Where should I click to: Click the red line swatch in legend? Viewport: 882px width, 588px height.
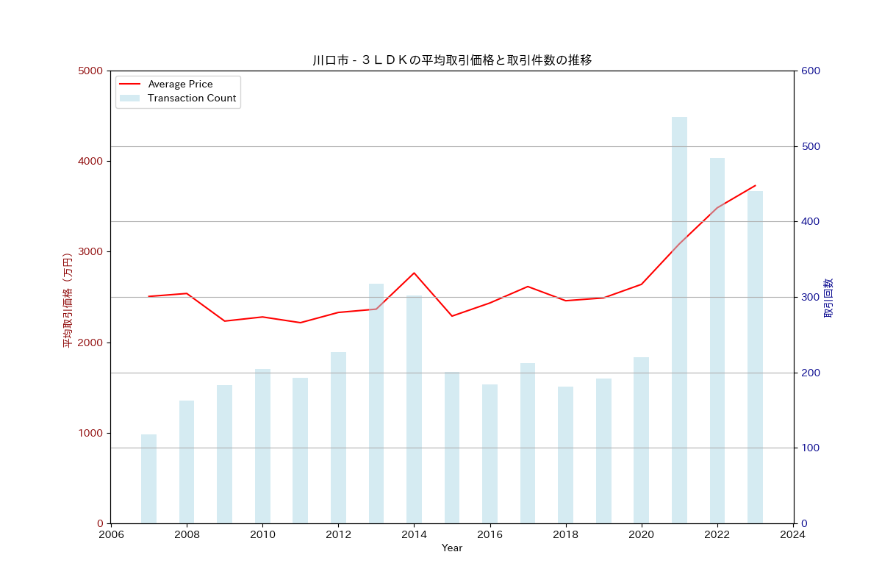tap(129, 85)
